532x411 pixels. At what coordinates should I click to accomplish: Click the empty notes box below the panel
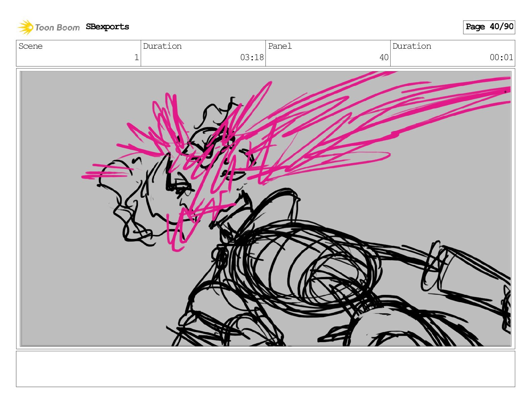tap(265, 369)
